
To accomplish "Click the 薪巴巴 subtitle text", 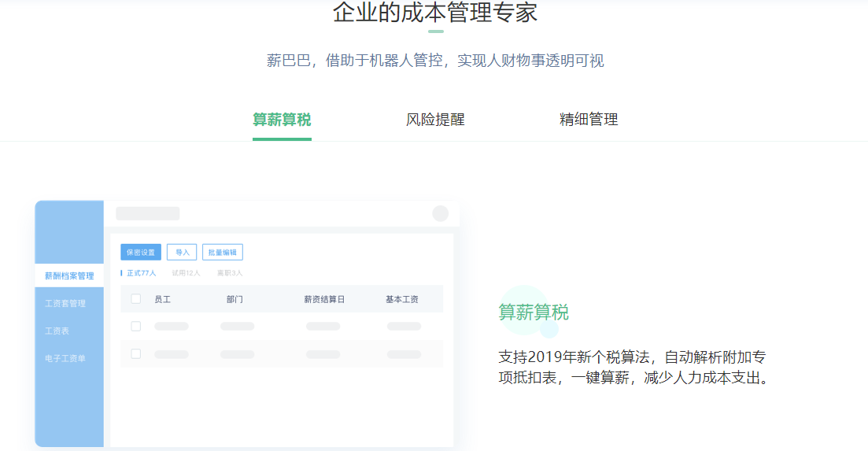I will 435,61.
